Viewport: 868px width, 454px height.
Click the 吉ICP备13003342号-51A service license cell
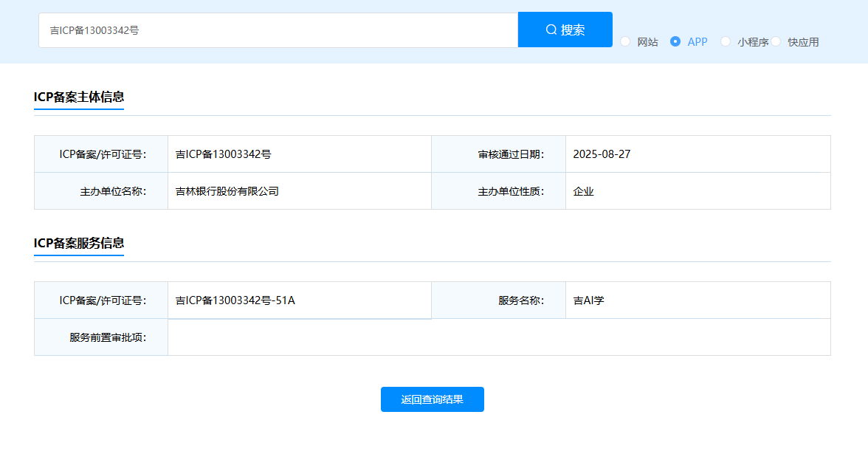coord(300,300)
